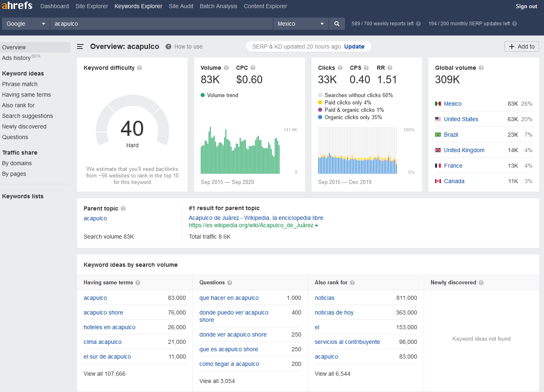Click the CPC help icon
The width and height of the screenshot is (544, 392).
click(252, 67)
